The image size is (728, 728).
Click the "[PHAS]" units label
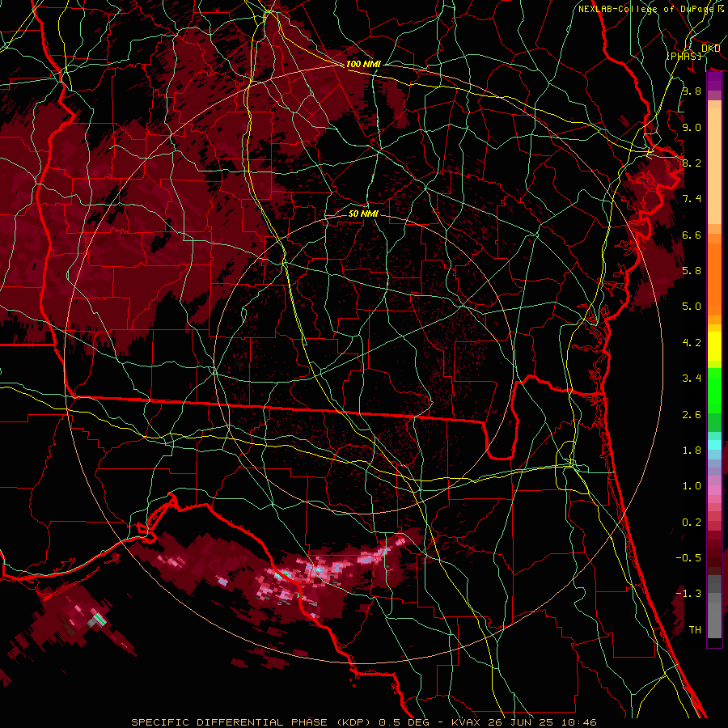[684, 56]
